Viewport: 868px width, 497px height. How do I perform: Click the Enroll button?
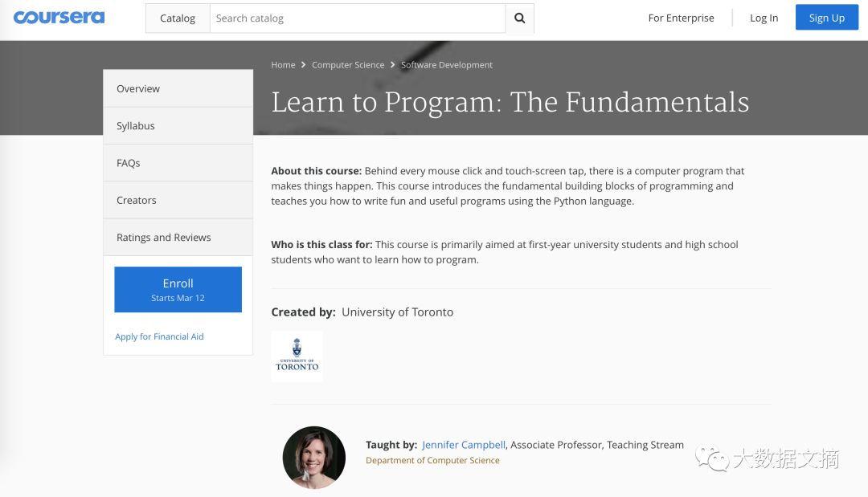[178, 290]
